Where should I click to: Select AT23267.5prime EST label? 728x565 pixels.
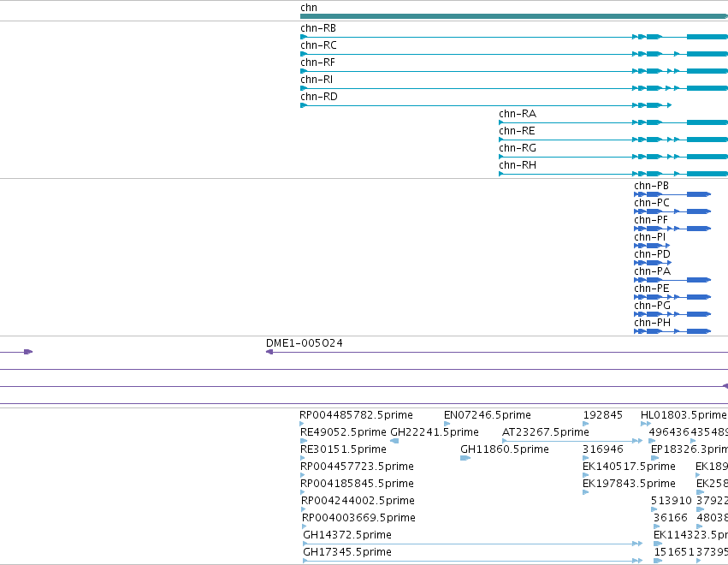click(x=546, y=432)
